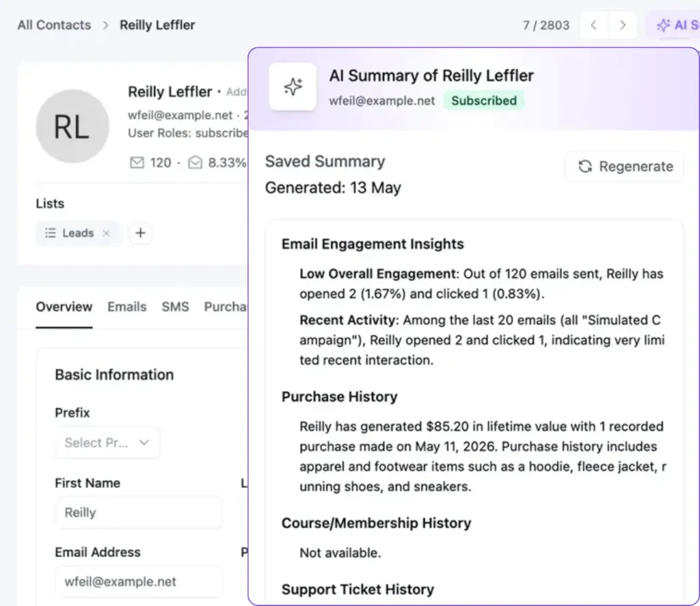This screenshot has height=606, width=700.
Task: Click the Course/Membership History heading
Action: (377, 523)
